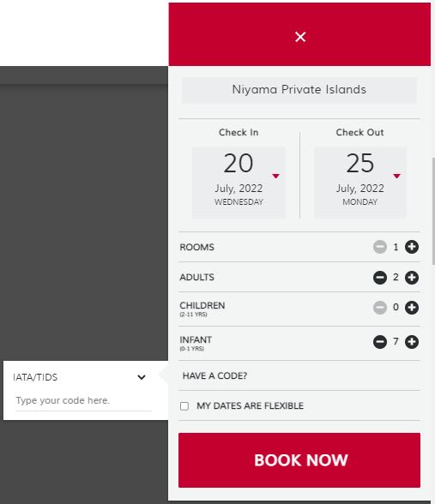Check the My Dates Are Flexible box
The width and height of the screenshot is (435, 504).
[184, 406]
